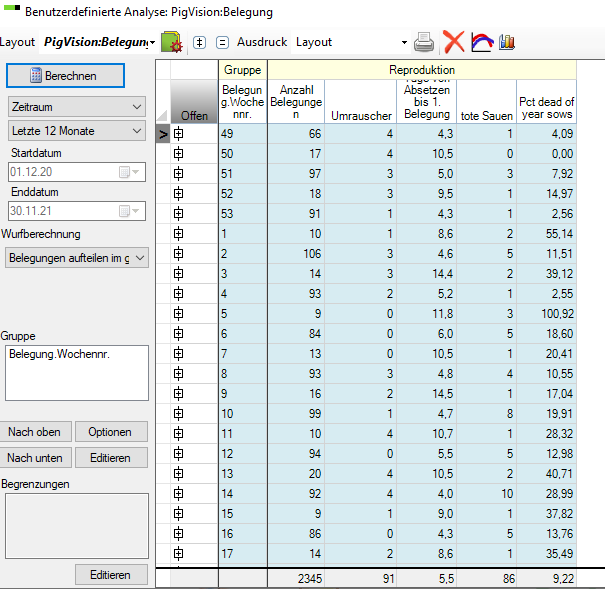The image size is (605, 589).
Task: Expand row for week 51
Action: 178,174
